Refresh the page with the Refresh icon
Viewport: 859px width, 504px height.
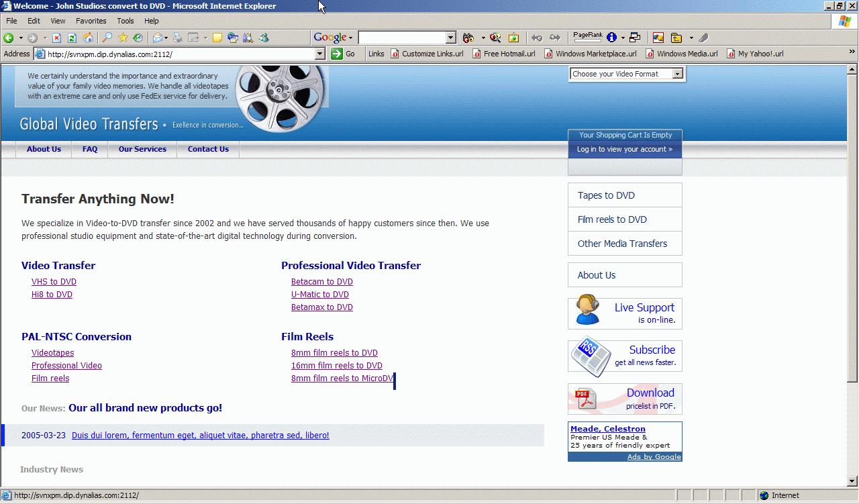tap(72, 38)
